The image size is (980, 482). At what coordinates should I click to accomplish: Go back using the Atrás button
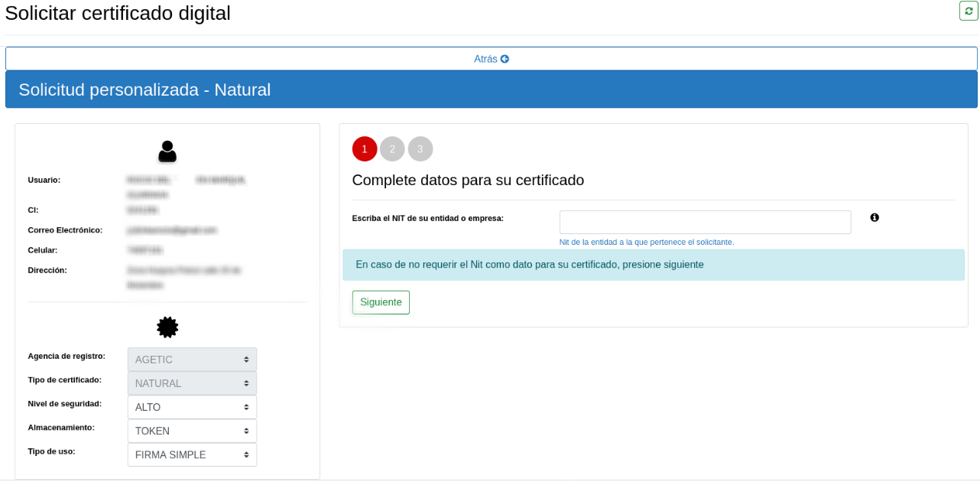[x=491, y=59]
